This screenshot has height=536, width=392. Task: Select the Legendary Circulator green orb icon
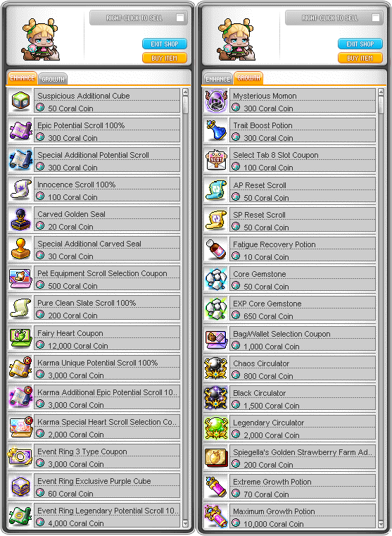(x=216, y=428)
